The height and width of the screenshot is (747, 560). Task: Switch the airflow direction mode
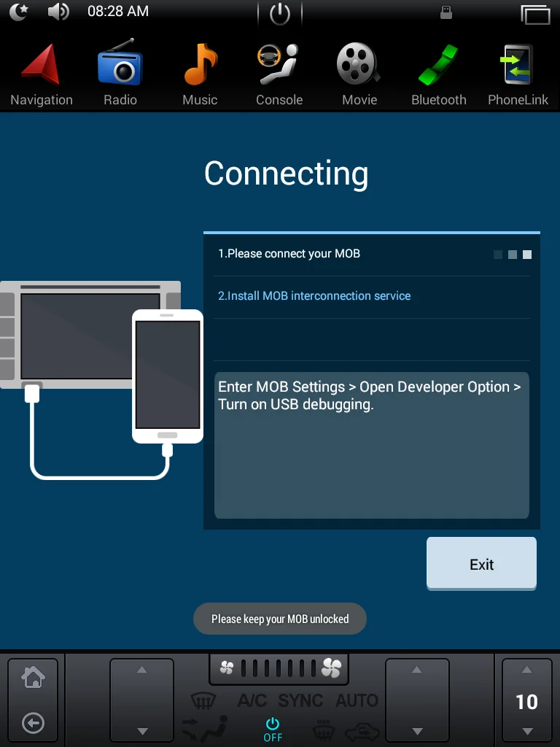(x=205, y=729)
